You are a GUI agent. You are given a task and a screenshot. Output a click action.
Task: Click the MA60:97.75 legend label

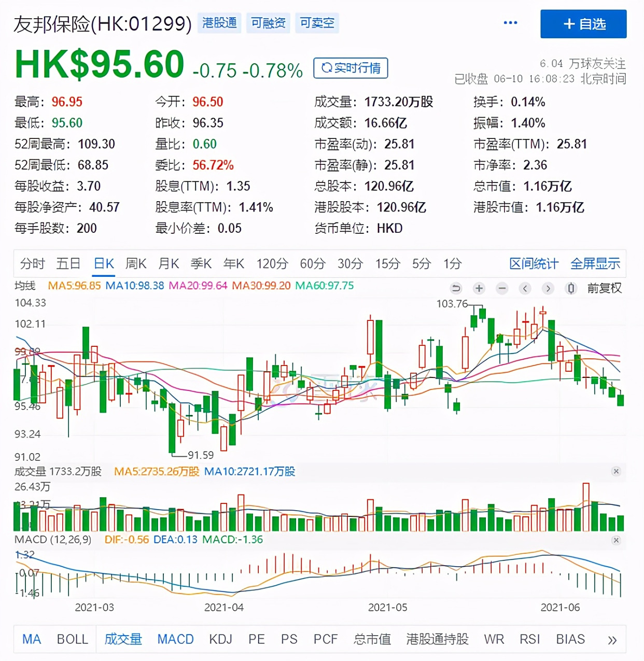[x=325, y=286]
